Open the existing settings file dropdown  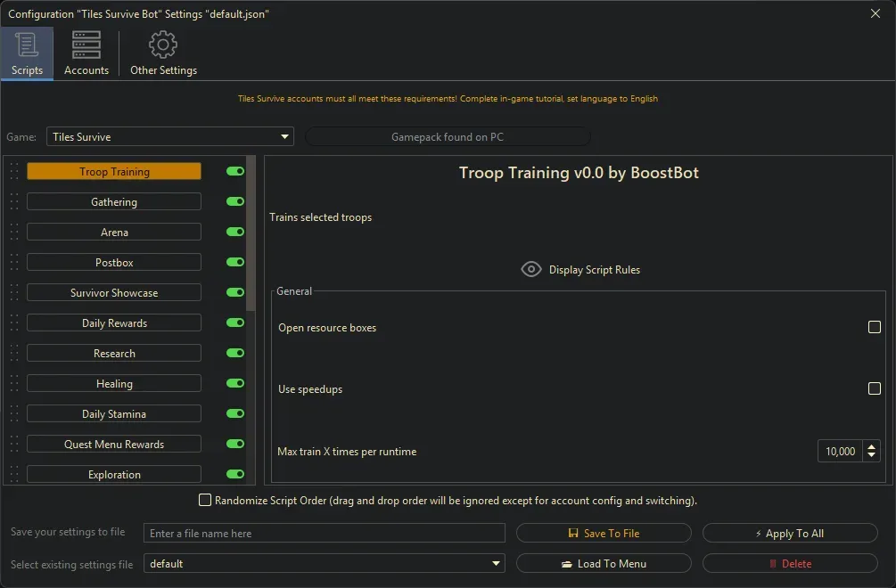click(496, 564)
